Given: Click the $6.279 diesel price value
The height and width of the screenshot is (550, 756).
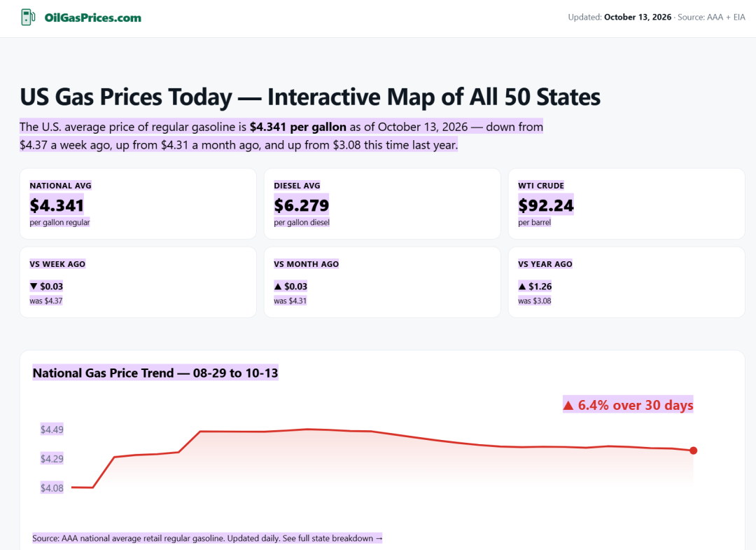Looking at the screenshot, I should 301,205.
